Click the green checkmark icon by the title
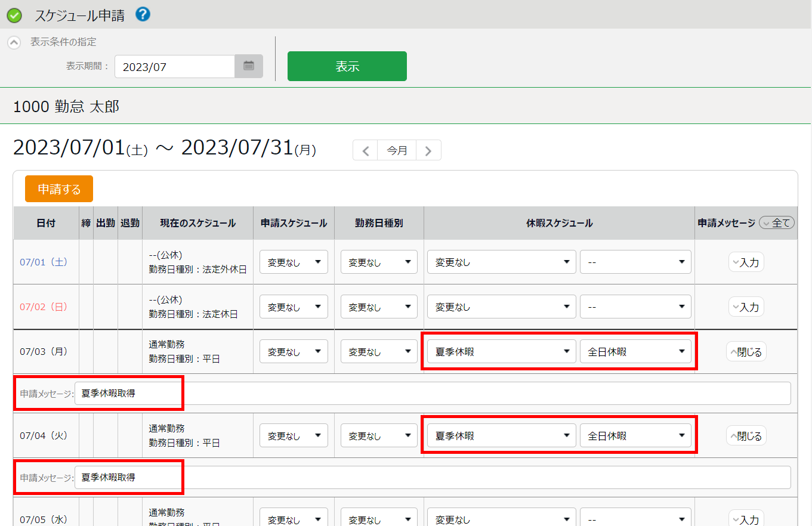This screenshot has width=812, height=526. 14,16
